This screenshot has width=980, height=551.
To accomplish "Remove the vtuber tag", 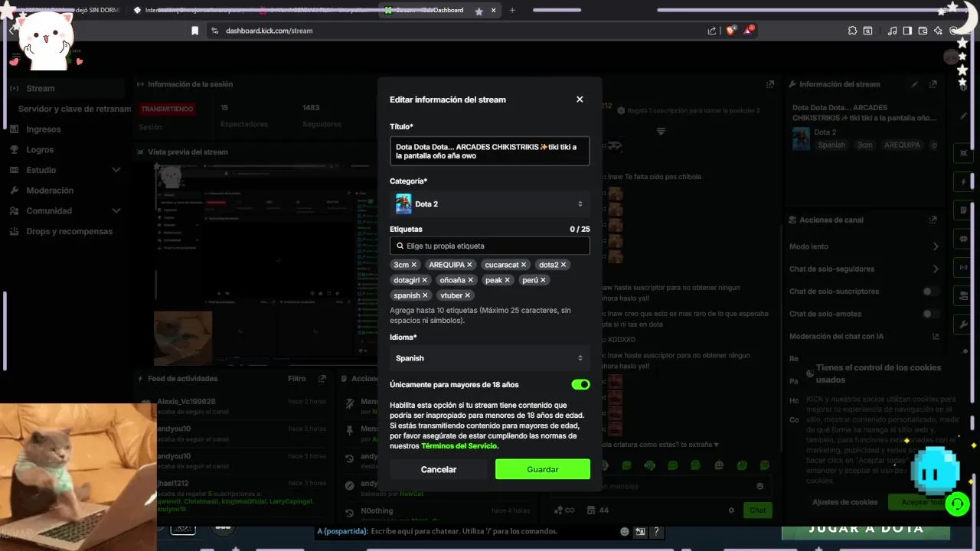I will click(467, 295).
